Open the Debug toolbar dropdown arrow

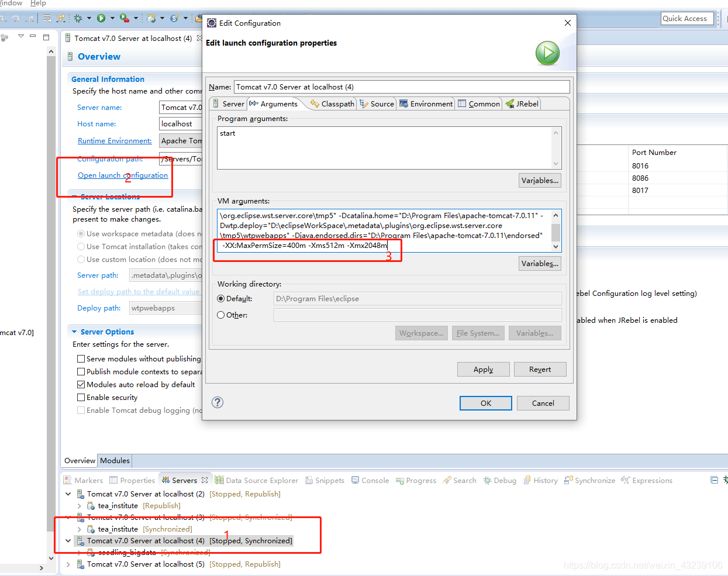(89, 18)
